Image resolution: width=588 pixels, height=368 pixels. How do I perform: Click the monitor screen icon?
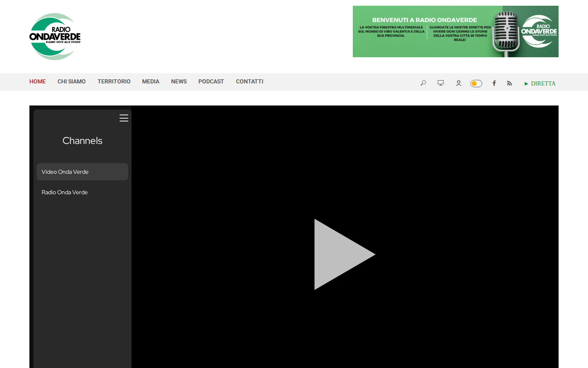441,83
